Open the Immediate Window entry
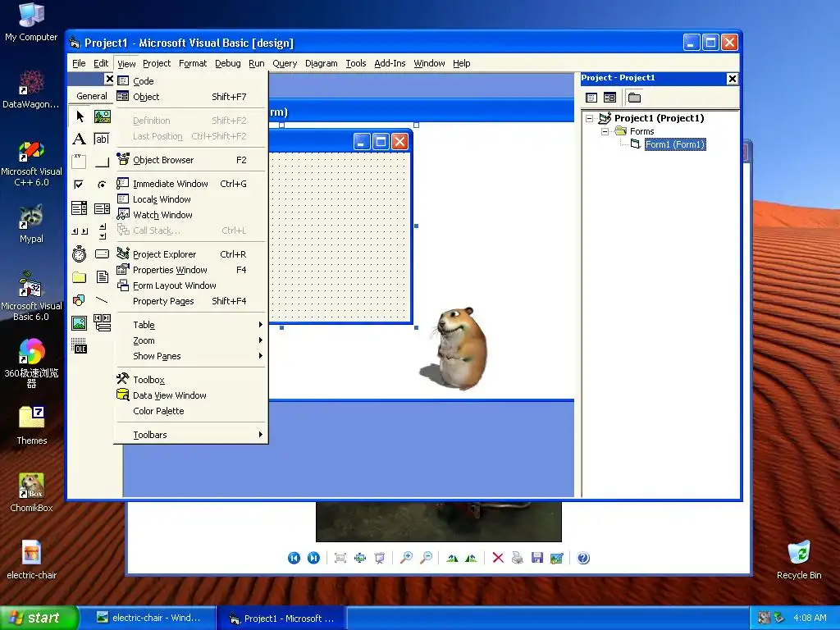Image resolution: width=840 pixels, height=630 pixels. point(190,183)
